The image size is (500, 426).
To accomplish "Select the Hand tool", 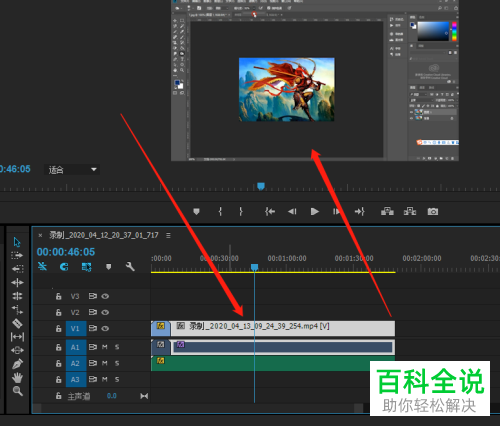I will pyautogui.click(x=17, y=378).
